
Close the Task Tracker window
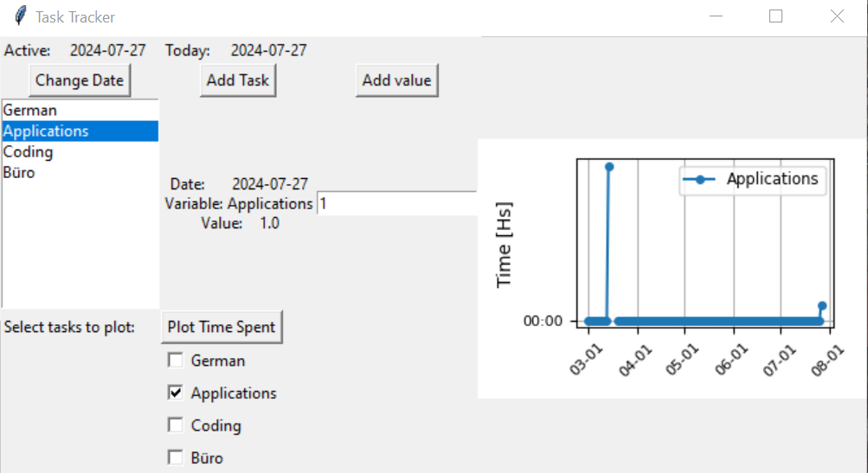click(x=837, y=16)
